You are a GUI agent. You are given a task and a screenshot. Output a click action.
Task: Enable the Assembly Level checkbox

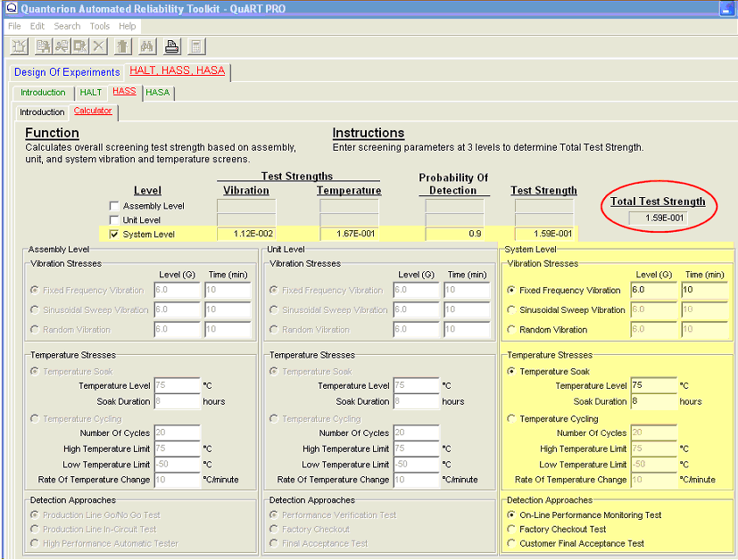point(114,206)
